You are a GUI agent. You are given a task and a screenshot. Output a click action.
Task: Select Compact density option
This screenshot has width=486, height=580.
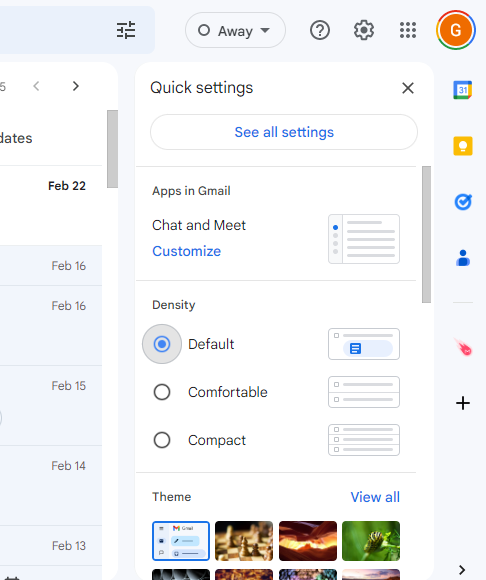point(162,440)
